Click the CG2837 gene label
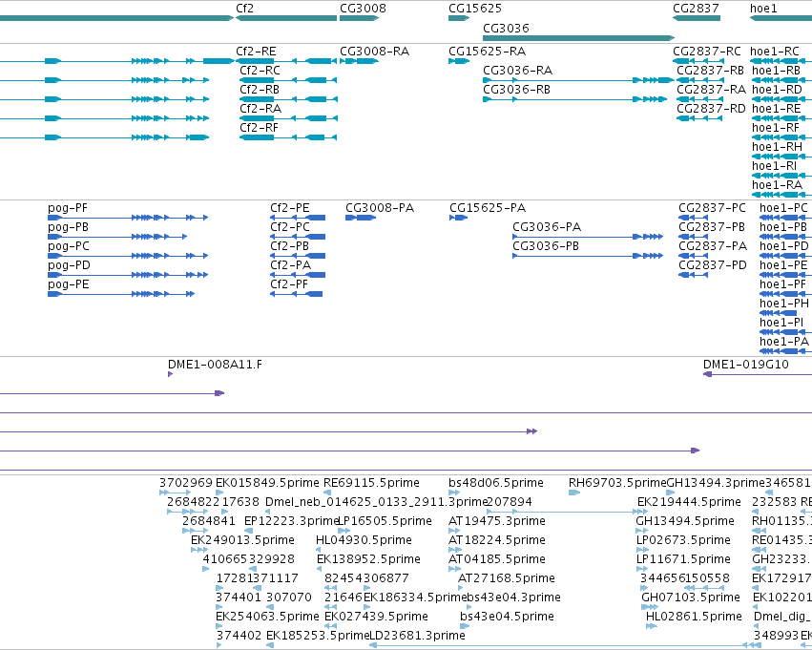 (x=696, y=9)
